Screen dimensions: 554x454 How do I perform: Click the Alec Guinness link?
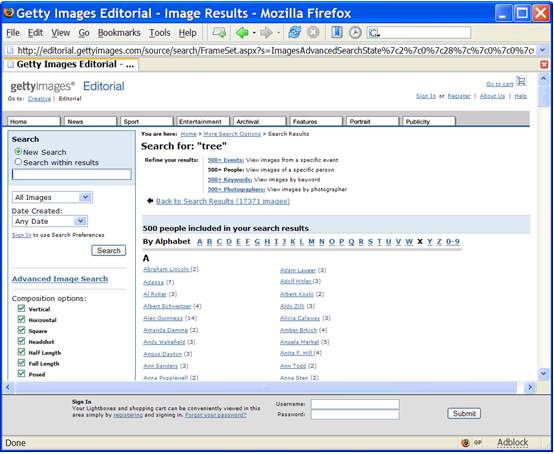[x=163, y=318]
